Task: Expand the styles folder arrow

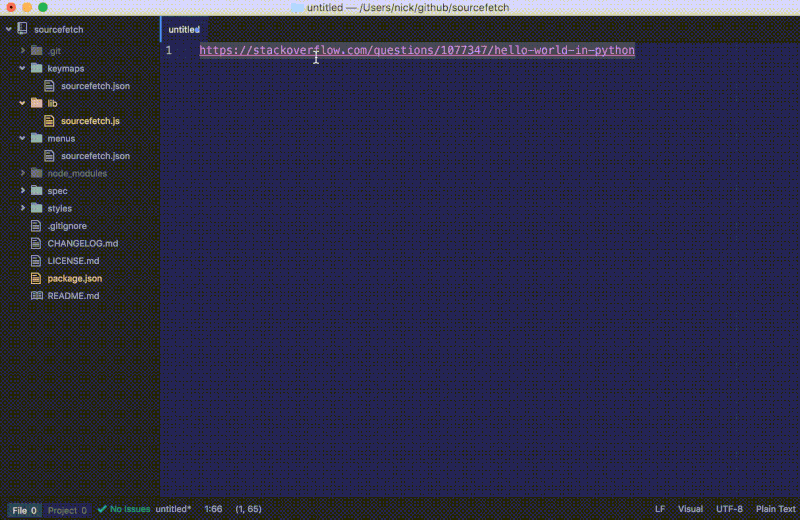Action: (x=23, y=208)
